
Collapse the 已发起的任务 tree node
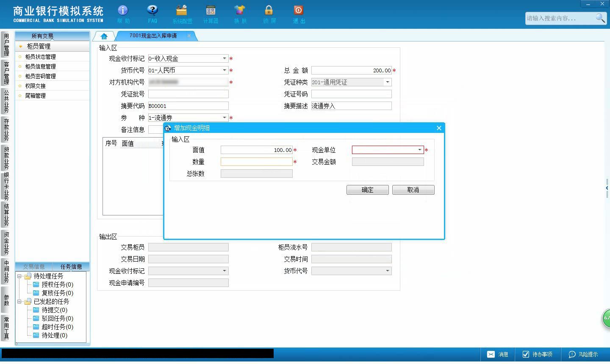[19, 301]
